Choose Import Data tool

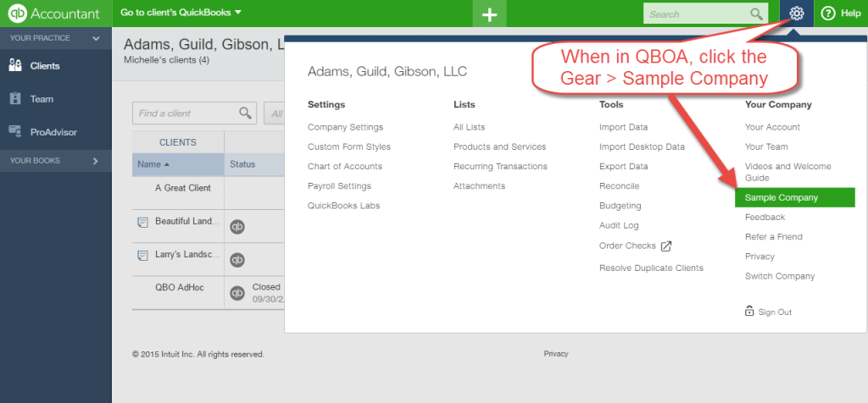(623, 127)
